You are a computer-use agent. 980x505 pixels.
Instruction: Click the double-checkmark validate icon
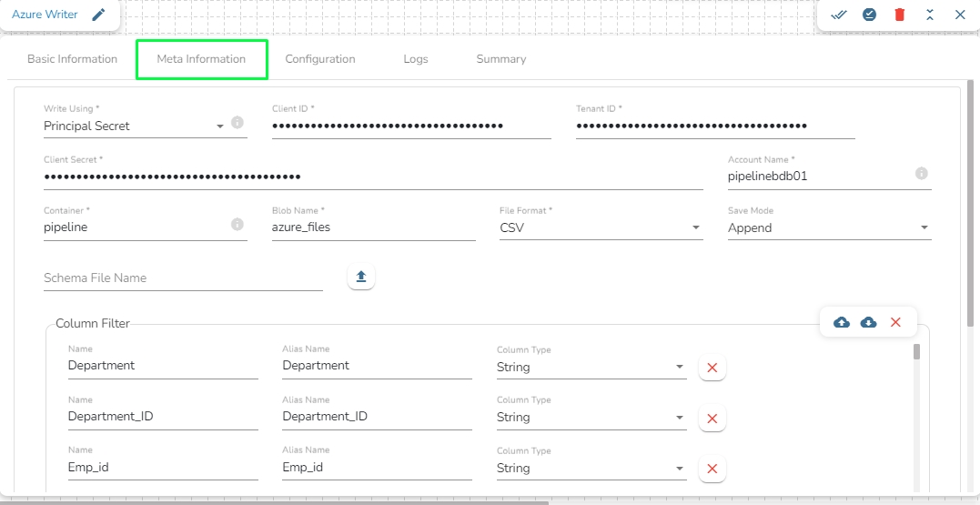(839, 15)
